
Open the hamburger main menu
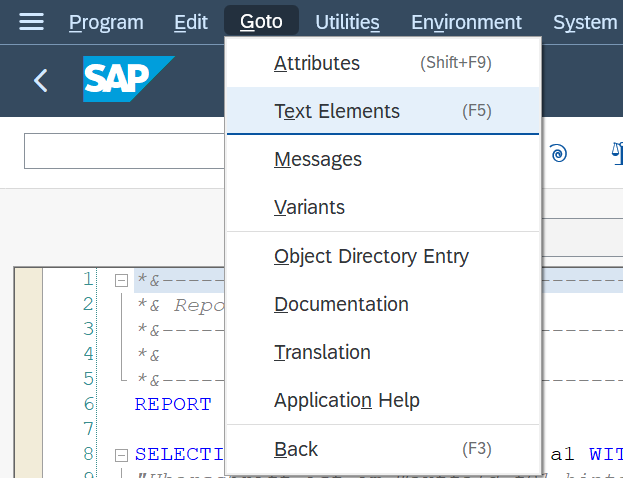pos(31,21)
